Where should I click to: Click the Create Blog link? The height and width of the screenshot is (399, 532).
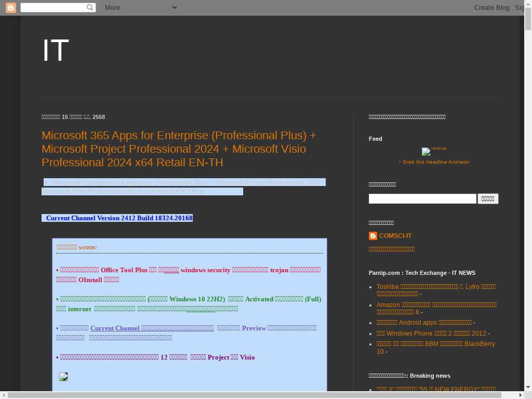coord(491,7)
